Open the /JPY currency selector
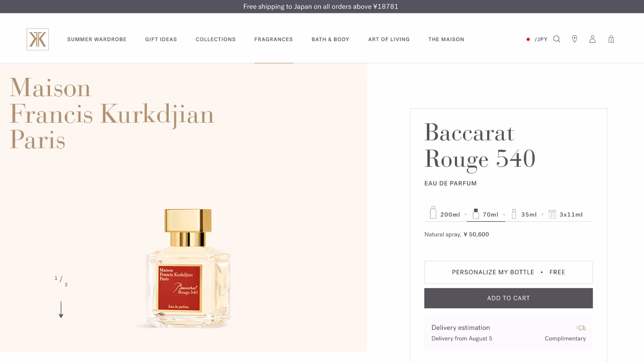The image size is (644, 362). (541, 39)
